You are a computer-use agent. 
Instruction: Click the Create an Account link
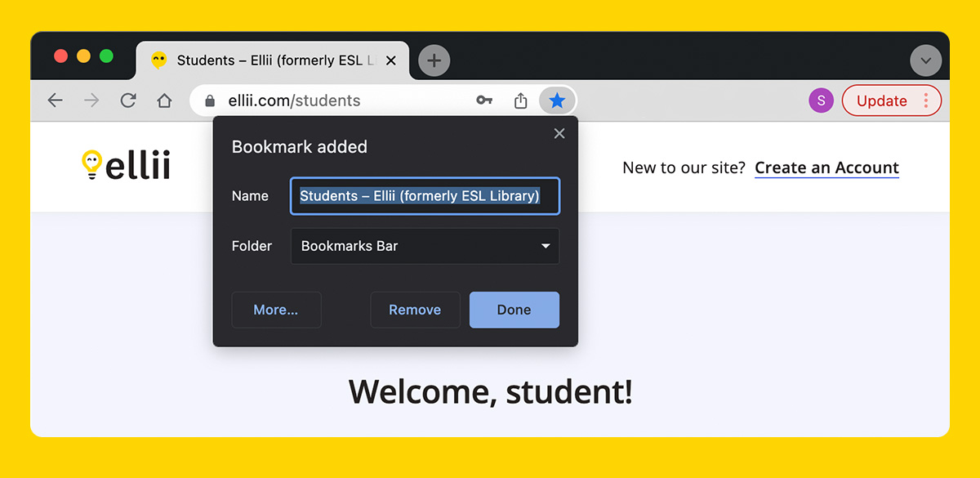pyautogui.click(x=826, y=168)
